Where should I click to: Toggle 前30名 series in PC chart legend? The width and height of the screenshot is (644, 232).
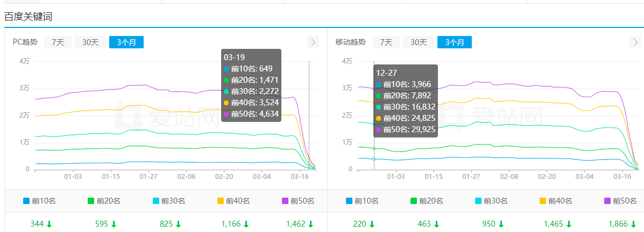(x=169, y=201)
